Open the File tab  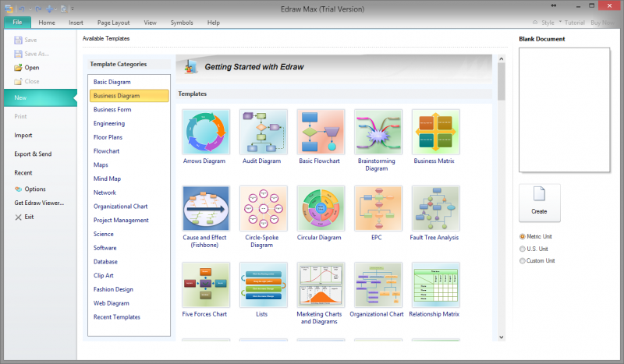point(17,23)
